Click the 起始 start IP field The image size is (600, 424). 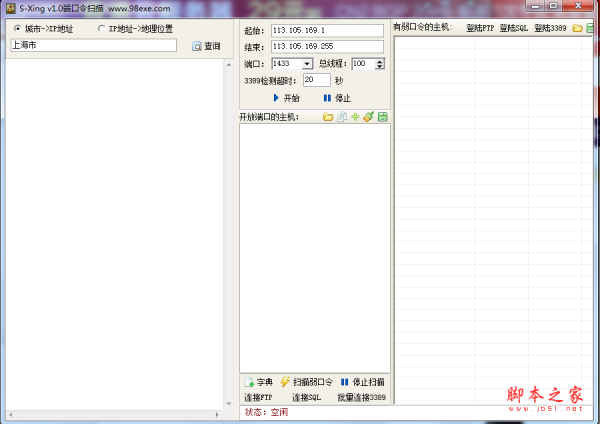[327, 31]
